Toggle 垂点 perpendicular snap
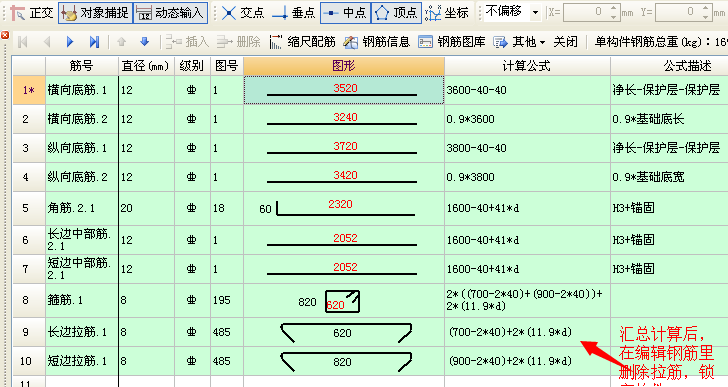This screenshot has height=387, width=728. click(293, 13)
